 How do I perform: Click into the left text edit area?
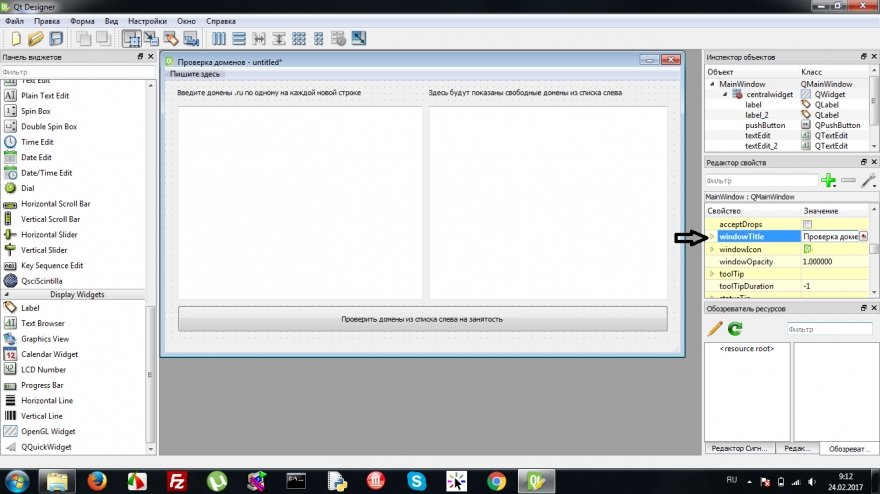300,202
